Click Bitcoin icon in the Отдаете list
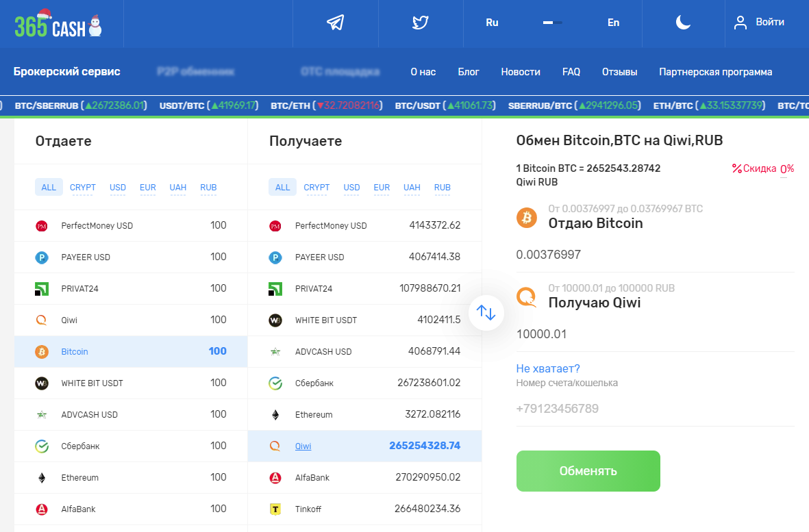The width and height of the screenshot is (809, 532). 42,351
